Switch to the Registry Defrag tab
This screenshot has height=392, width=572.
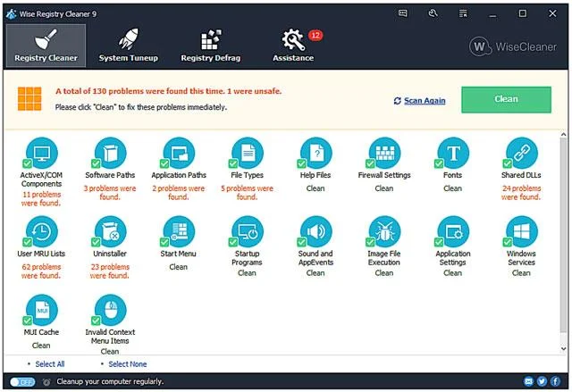(211, 46)
